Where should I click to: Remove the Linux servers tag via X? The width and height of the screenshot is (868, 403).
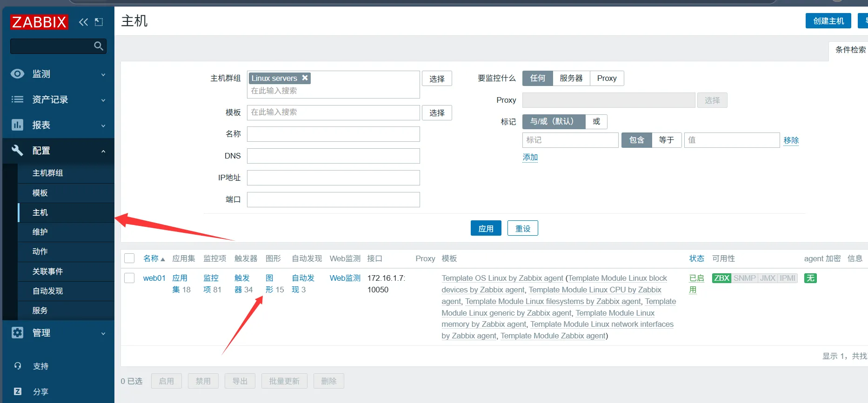coord(305,78)
